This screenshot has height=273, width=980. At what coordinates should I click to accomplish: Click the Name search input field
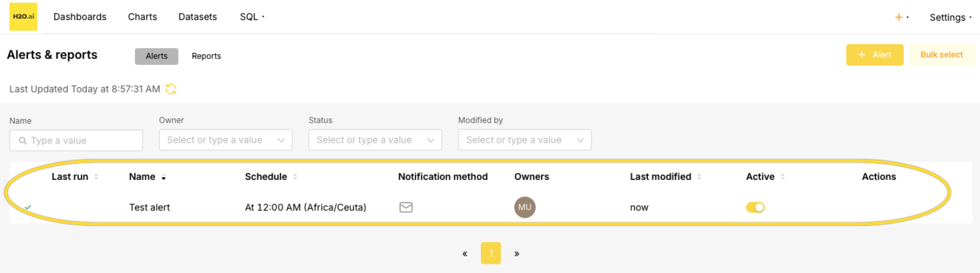click(76, 140)
